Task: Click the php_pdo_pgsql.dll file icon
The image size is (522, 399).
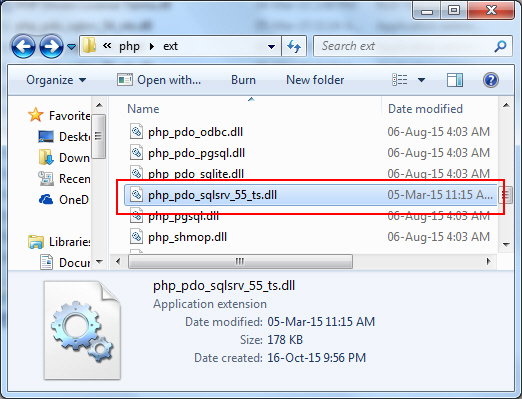Action: [136, 152]
